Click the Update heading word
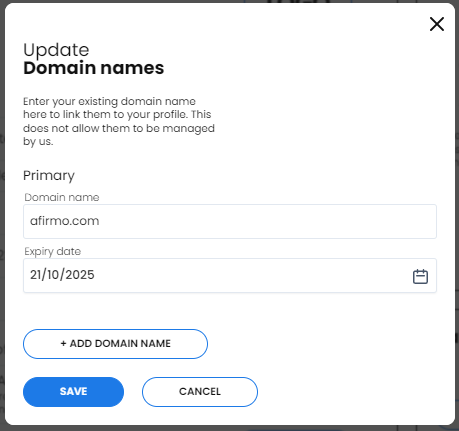 click(56, 50)
